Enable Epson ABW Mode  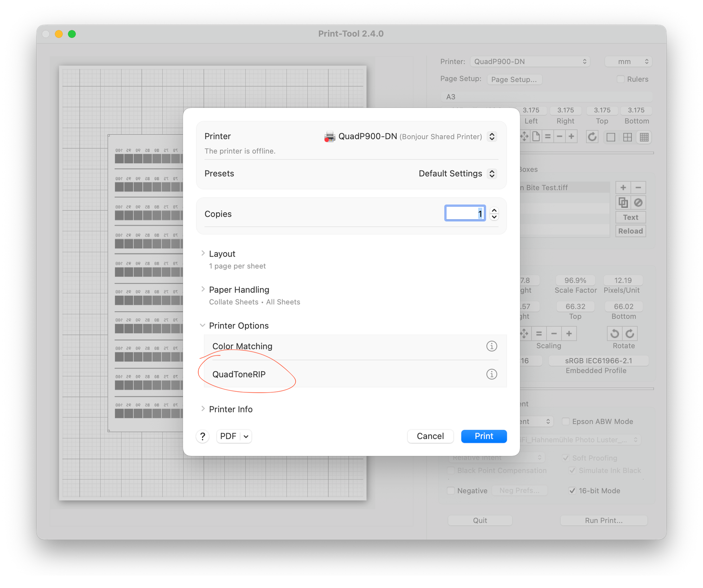click(x=566, y=421)
